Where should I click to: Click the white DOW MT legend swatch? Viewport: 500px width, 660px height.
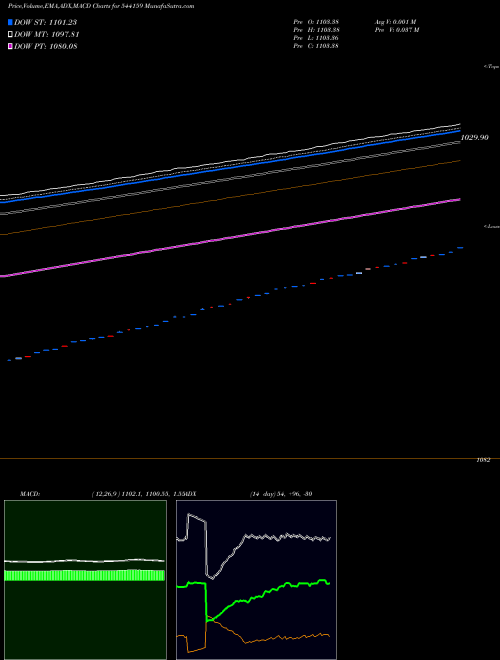coord(10,34)
